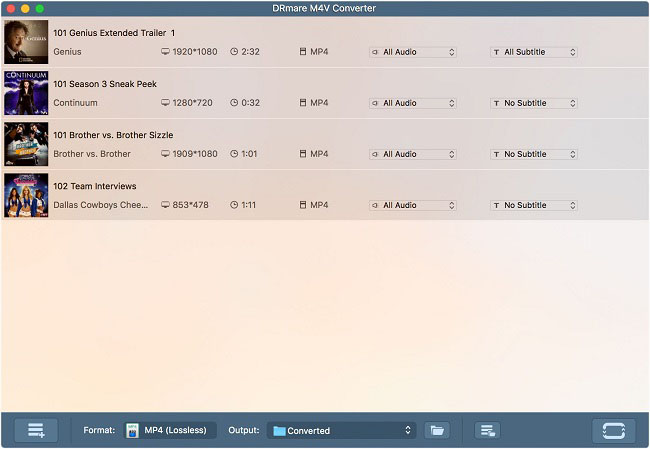Expand All Audio dropdown for Genius trailer
Viewport: 650px width, 449px height.
pos(413,52)
